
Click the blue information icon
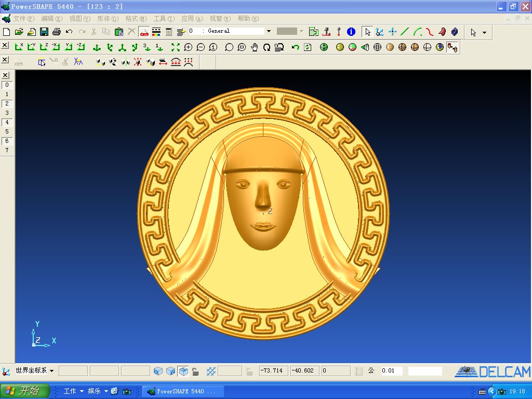click(x=351, y=32)
